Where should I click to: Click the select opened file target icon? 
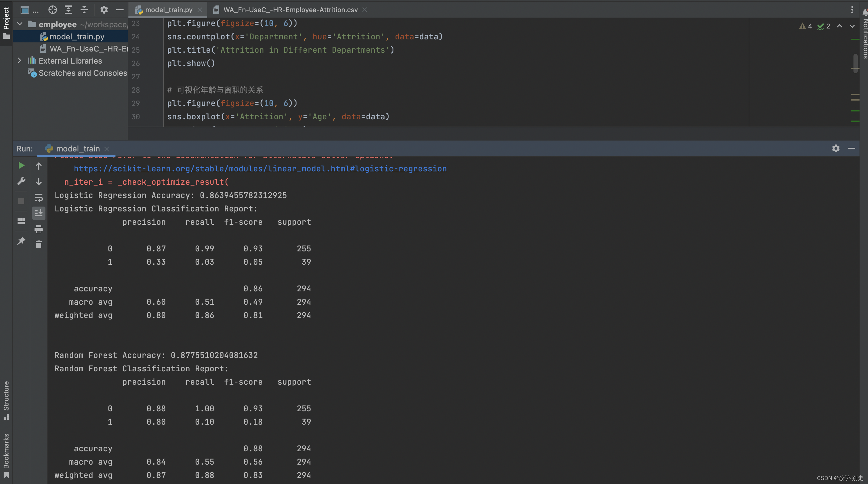point(53,10)
